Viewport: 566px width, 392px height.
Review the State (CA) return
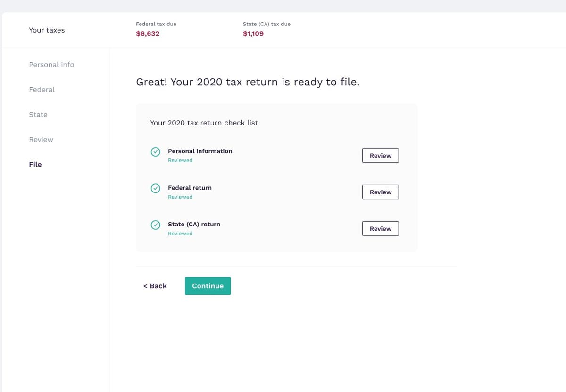[380, 228]
